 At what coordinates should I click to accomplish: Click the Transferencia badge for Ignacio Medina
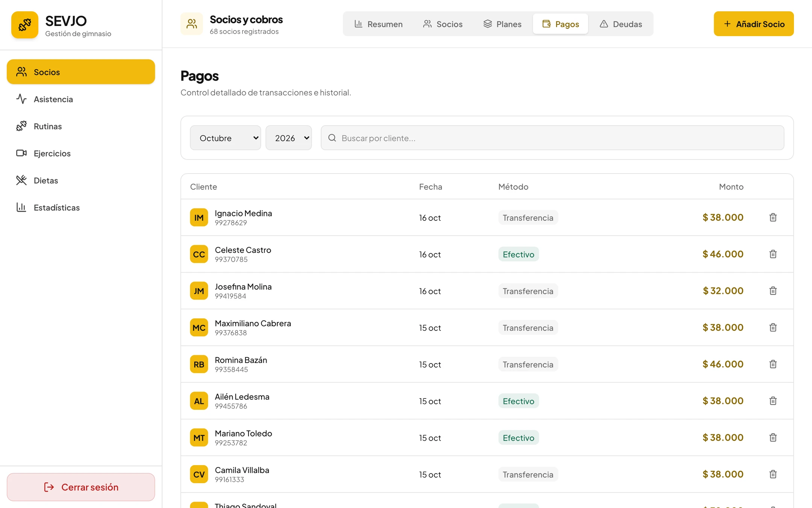[x=528, y=217]
